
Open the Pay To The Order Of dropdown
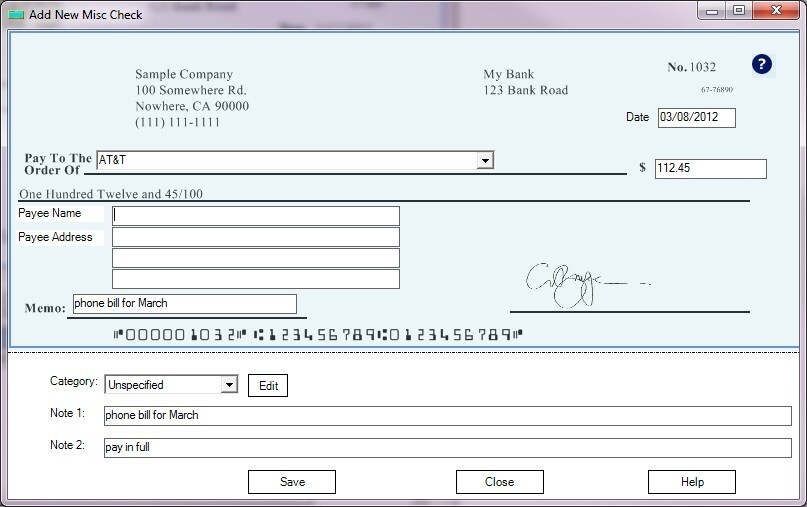[485, 160]
